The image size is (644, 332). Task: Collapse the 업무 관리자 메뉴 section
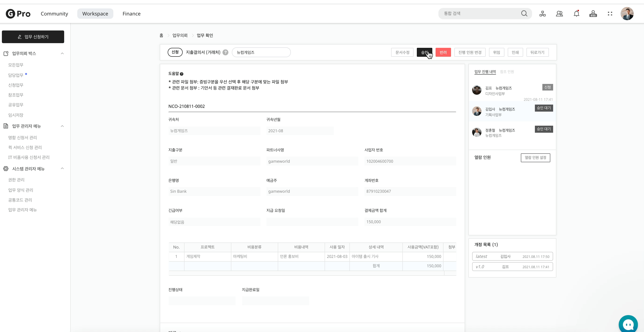[x=62, y=126]
